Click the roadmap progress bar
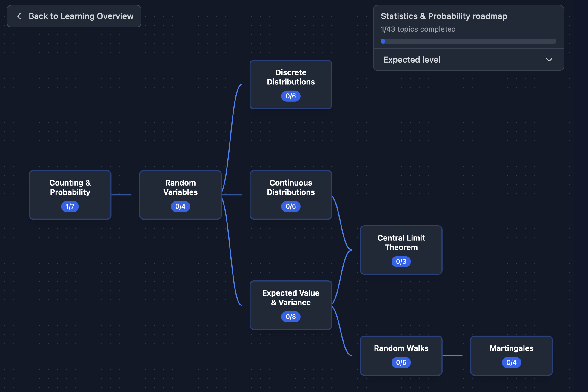Viewport: 588px width, 392px height. tap(468, 41)
